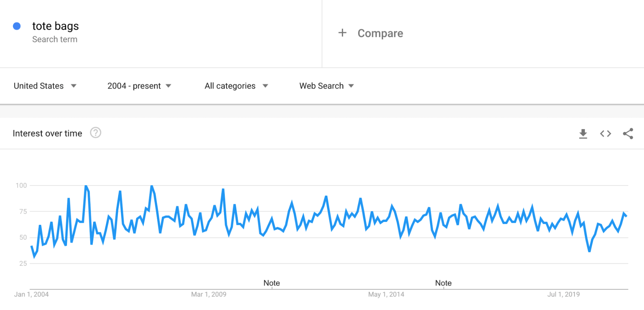This screenshot has height=310, width=644.
Task: Click the Jul 1, 2019 axis label
Action: 563,294
